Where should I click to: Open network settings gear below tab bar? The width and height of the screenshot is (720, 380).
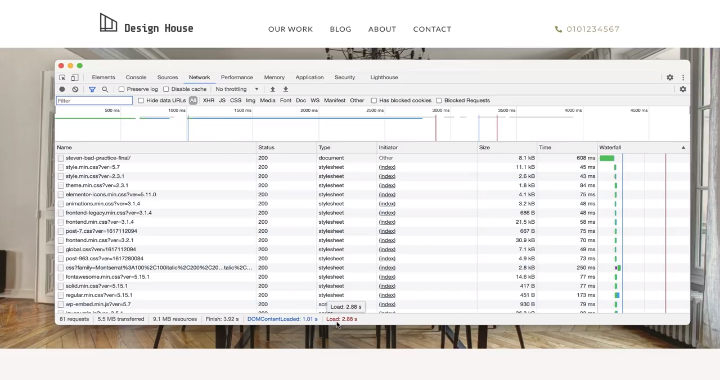coord(683,89)
